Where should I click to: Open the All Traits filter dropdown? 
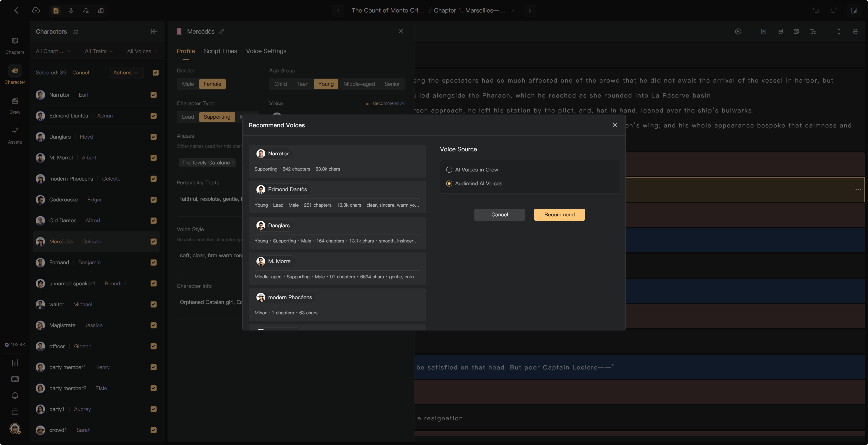(99, 51)
